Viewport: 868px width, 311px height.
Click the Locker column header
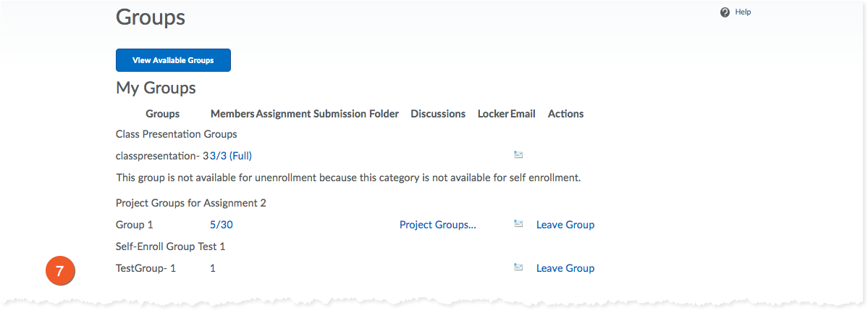pos(493,114)
